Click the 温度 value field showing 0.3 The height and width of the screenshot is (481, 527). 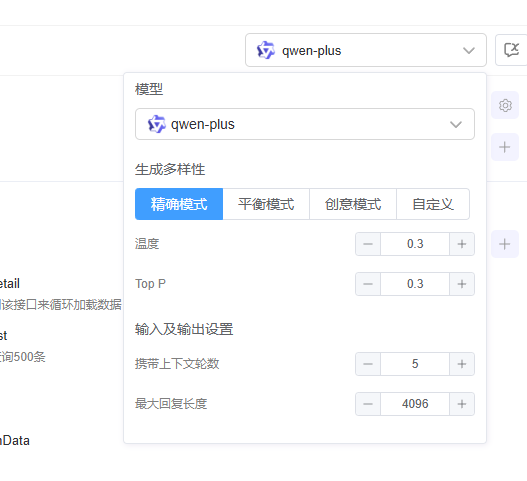tap(415, 244)
